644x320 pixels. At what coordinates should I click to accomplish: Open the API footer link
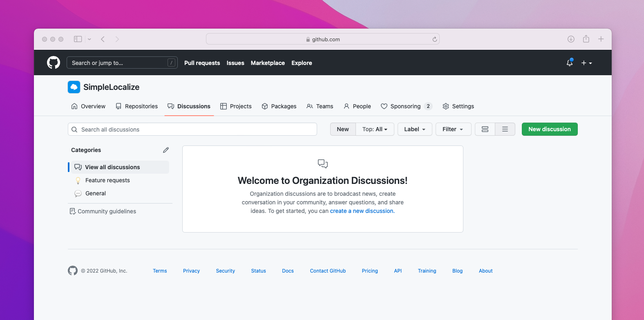point(398,271)
